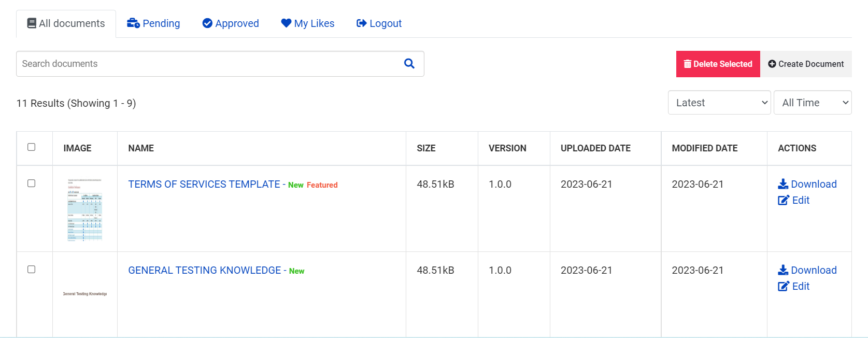Click the Terms of Services Template thumbnail
The width and height of the screenshot is (868, 338).
tap(85, 209)
